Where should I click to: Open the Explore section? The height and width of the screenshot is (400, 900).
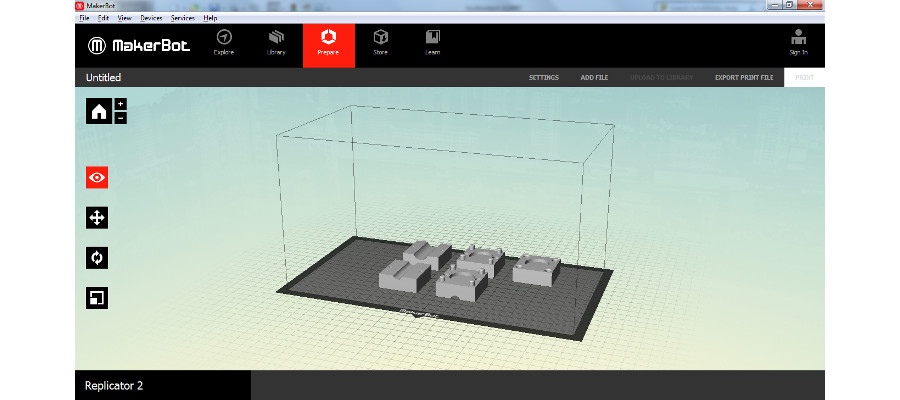224,42
